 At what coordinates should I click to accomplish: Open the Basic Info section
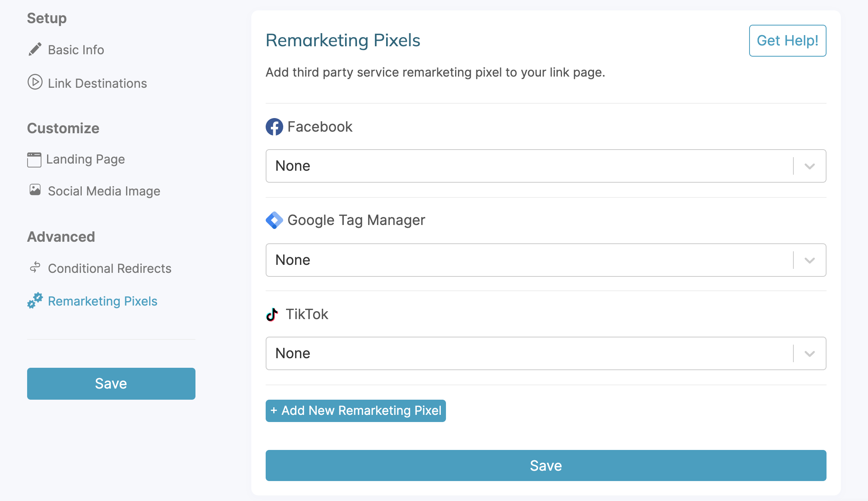[x=76, y=50]
